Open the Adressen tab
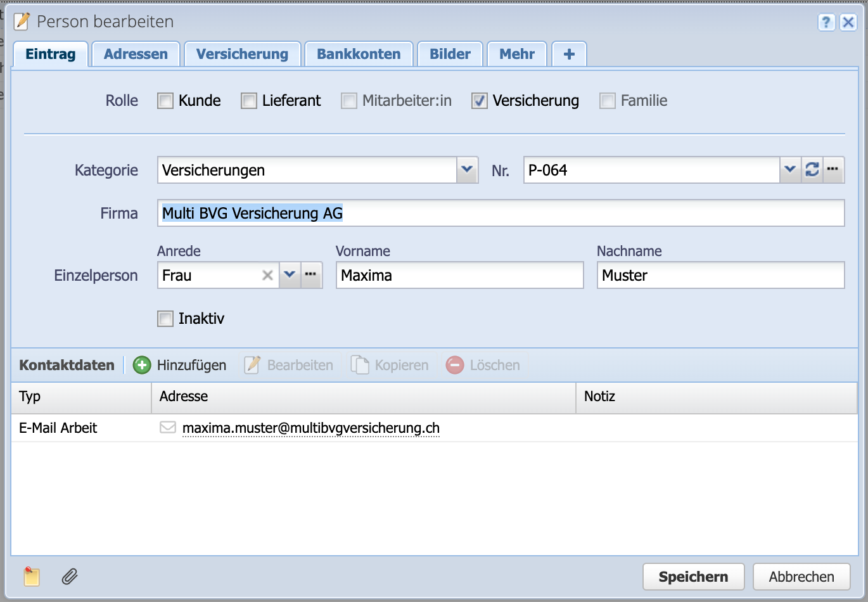The width and height of the screenshot is (868, 602). point(136,54)
